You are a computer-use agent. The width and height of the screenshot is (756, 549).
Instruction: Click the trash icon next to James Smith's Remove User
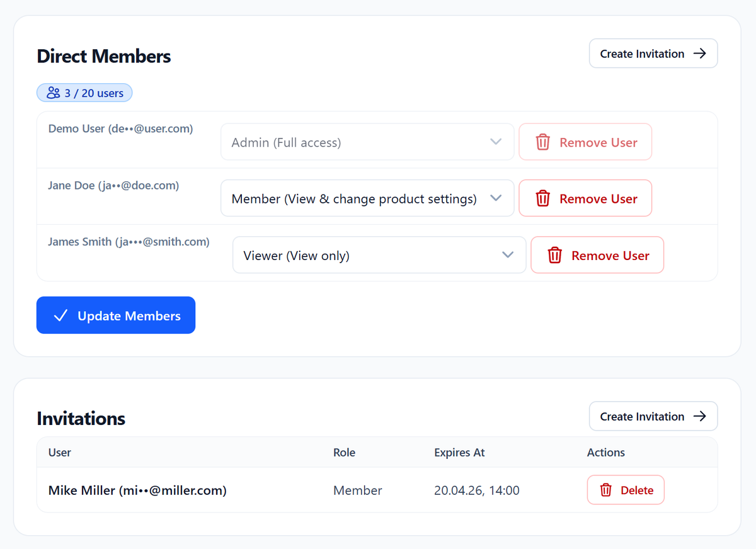(554, 255)
